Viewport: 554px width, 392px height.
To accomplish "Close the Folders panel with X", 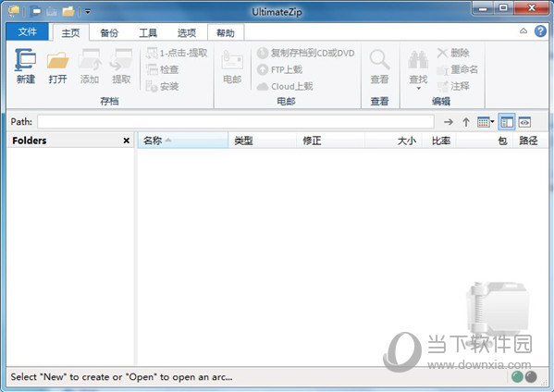I will coord(126,141).
